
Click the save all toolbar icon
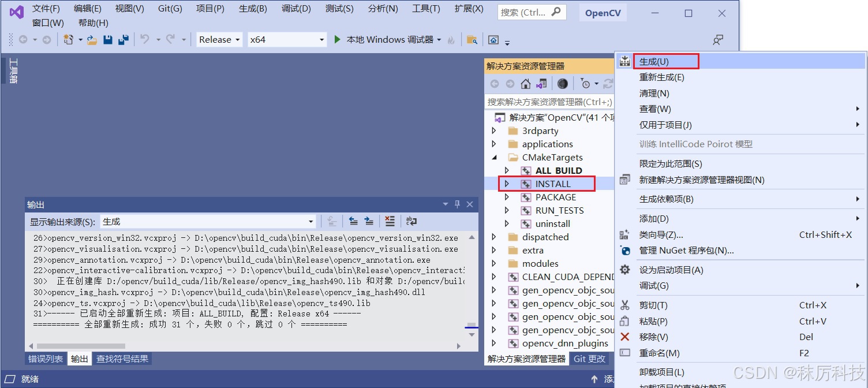[x=123, y=39]
